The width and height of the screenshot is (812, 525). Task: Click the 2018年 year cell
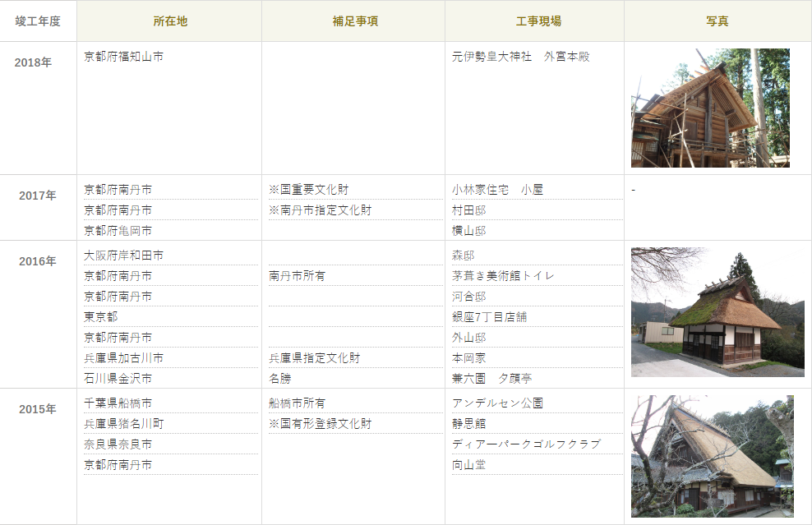[33, 62]
